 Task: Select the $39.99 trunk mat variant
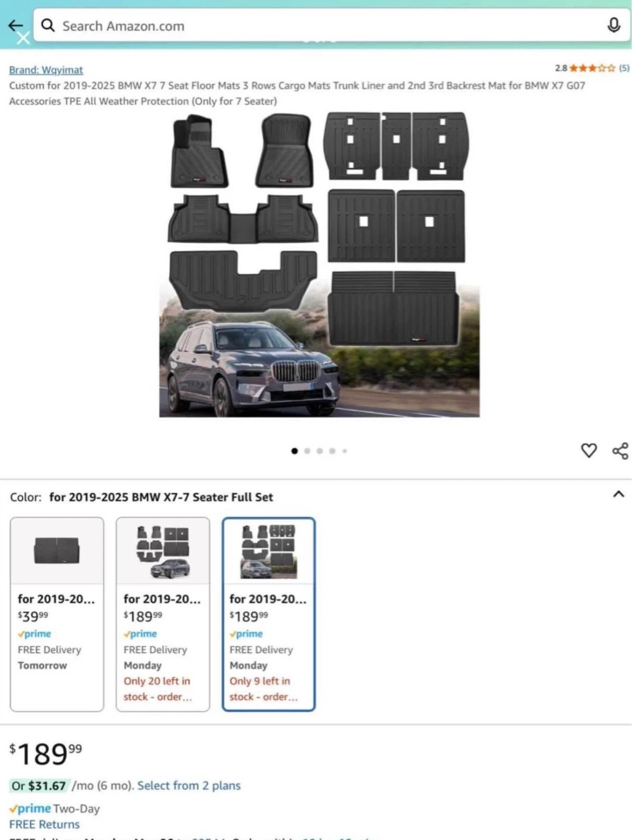(57, 614)
